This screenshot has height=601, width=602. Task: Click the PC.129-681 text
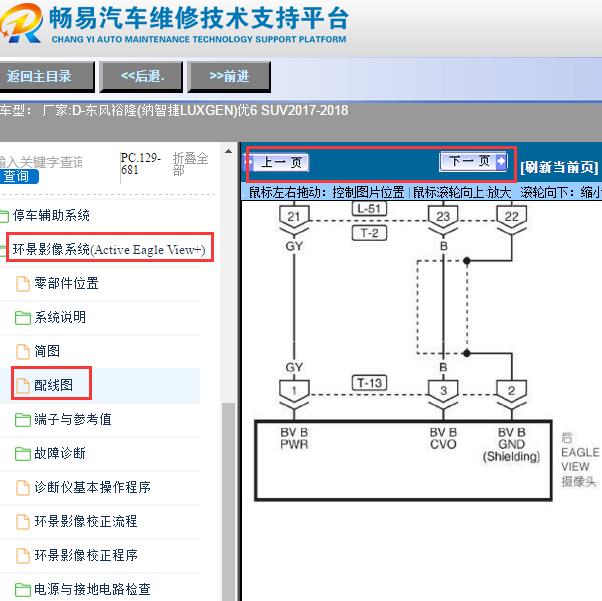140,164
